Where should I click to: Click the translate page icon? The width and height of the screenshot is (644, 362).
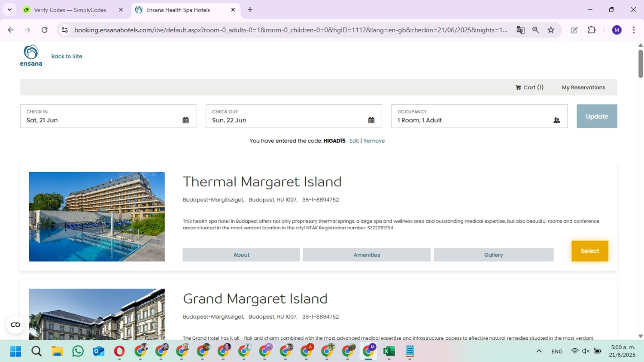coord(520,30)
